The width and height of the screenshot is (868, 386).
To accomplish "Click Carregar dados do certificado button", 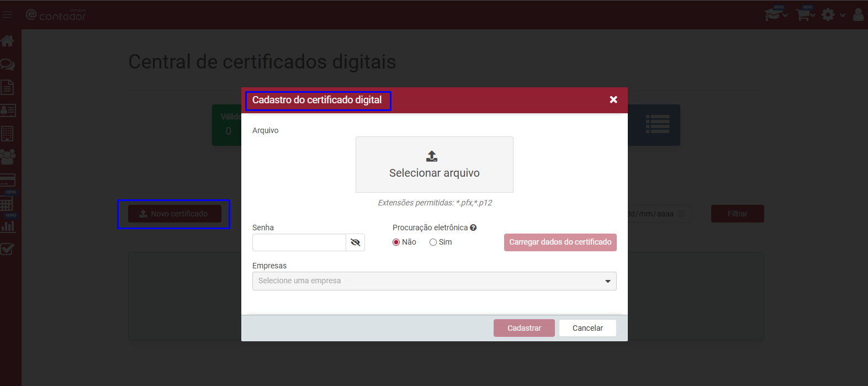I will pyautogui.click(x=560, y=242).
